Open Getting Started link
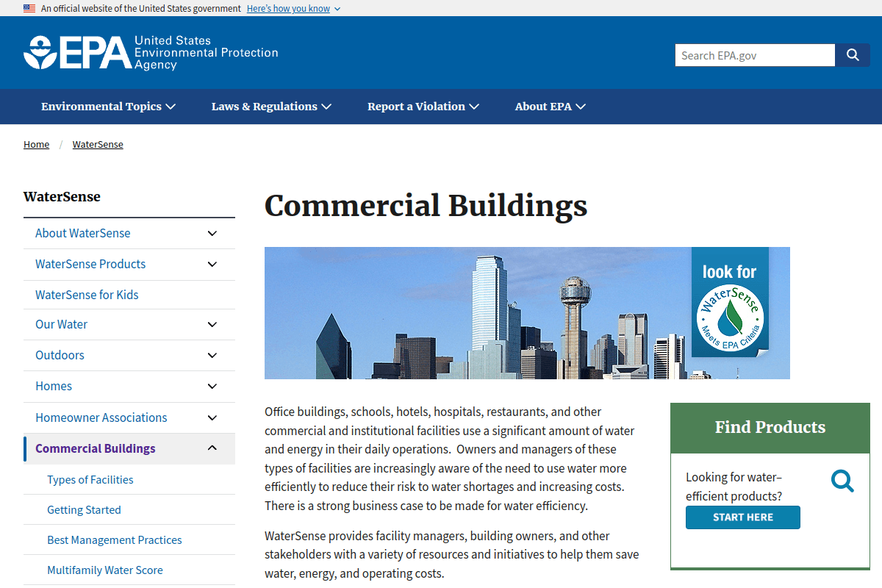Viewport: 882px width, 588px height. pyautogui.click(x=84, y=510)
